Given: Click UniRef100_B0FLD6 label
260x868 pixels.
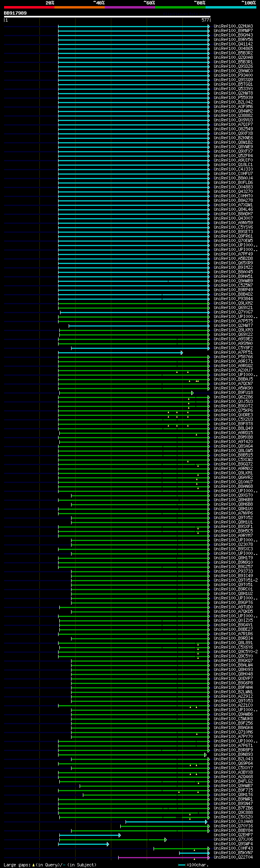Looking at the screenshot, I should tap(233, 183).
